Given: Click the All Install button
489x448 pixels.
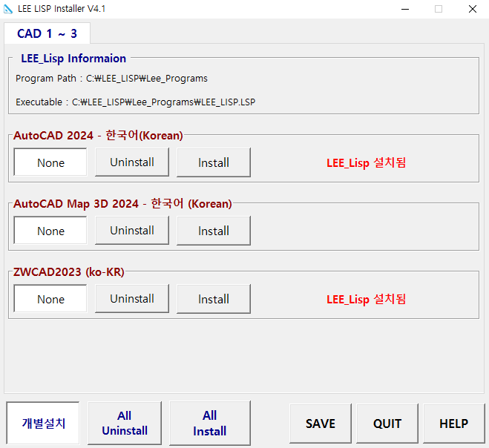Looking at the screenshot, I should [x=210, y=423].
